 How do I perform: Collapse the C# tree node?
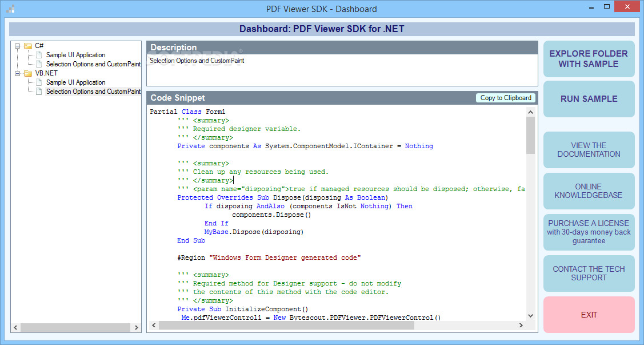(18, 46)
